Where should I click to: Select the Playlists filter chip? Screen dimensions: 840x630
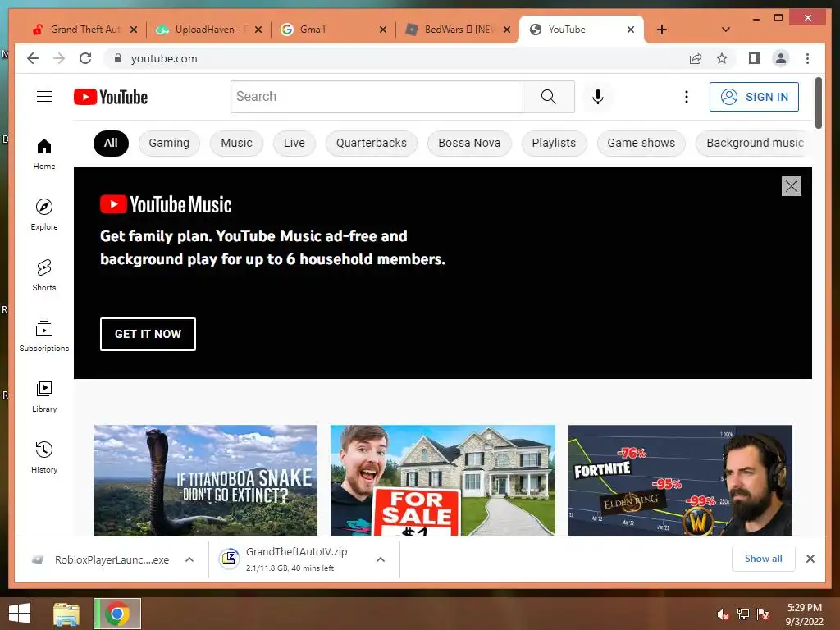(x=554, y=143)
